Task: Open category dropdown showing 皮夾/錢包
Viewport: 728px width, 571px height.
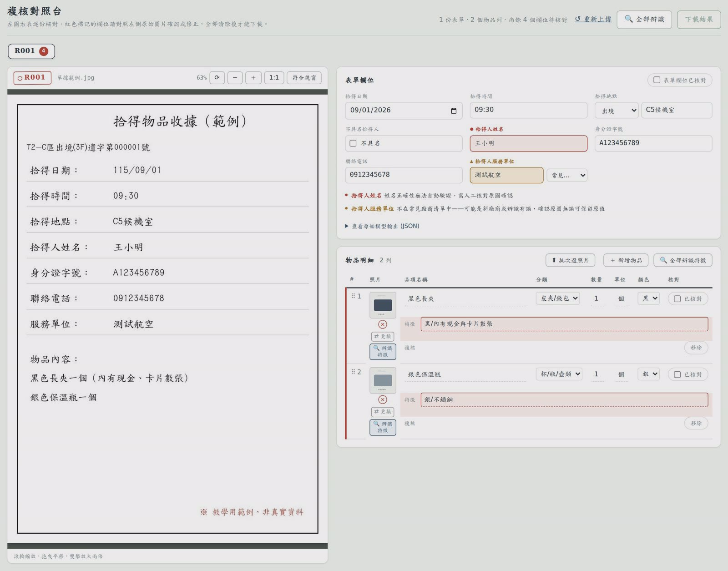Action: 558,298
